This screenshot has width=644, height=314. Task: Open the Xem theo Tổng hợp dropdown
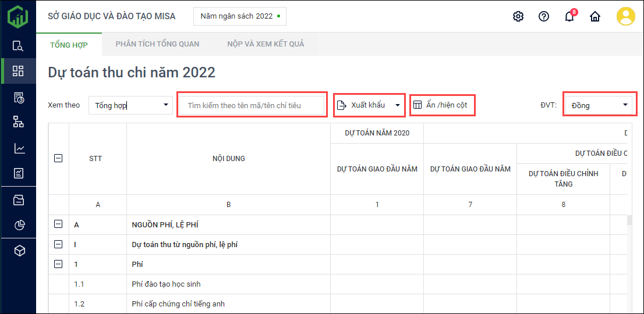click(130, 105)
